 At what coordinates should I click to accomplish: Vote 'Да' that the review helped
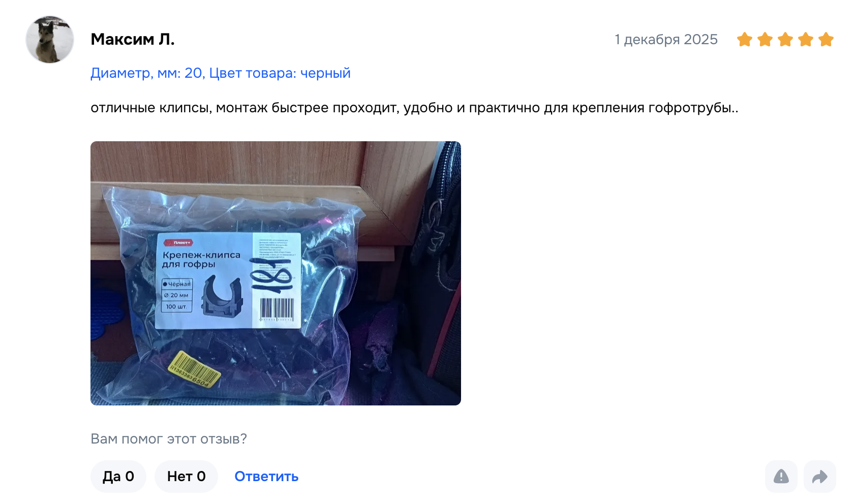(118, 477)
